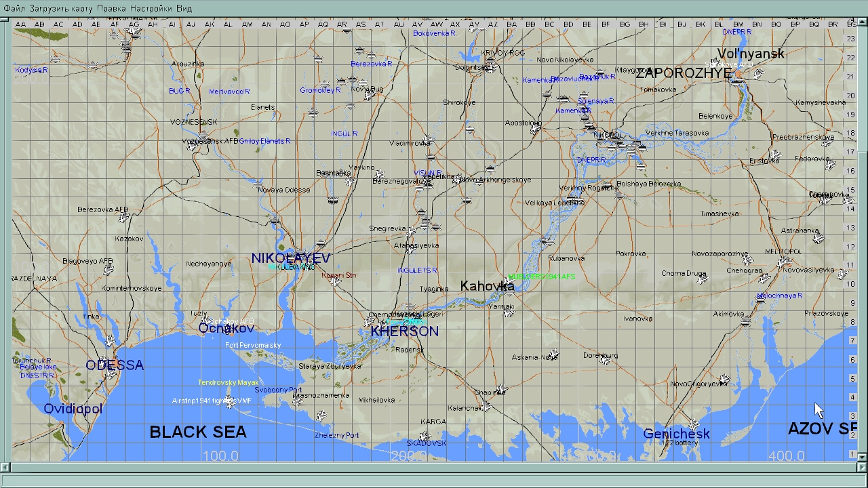The width and height of the screenshot is (868, 488).
Task: Select the Krivoy Rog airfield icon
Action: (x=491, y=65)
